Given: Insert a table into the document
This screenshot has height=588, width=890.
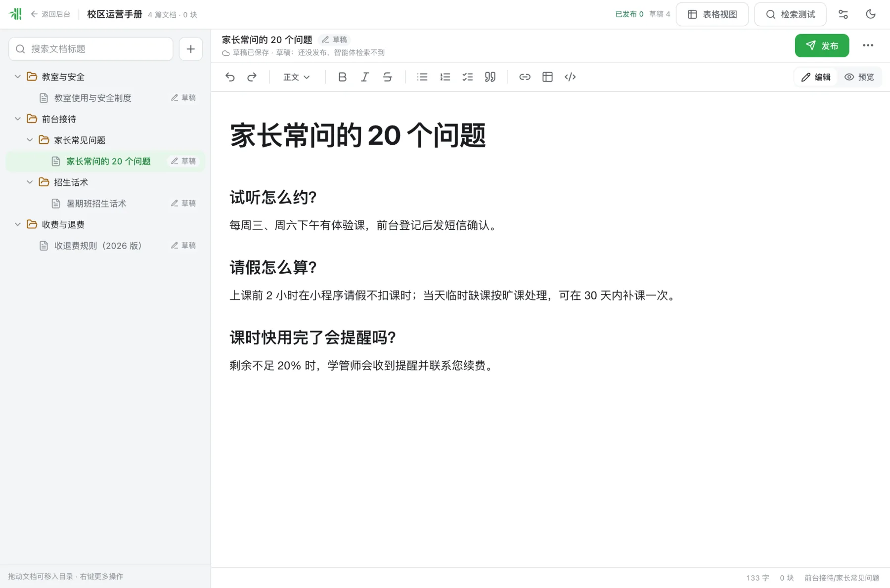Looking at the screenshot, I should (547, 77).
